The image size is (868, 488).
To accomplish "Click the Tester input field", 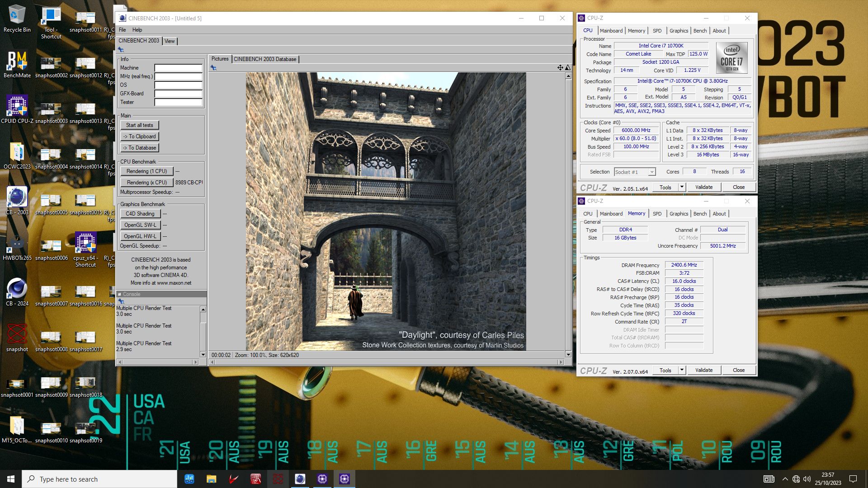I will 178,102.
